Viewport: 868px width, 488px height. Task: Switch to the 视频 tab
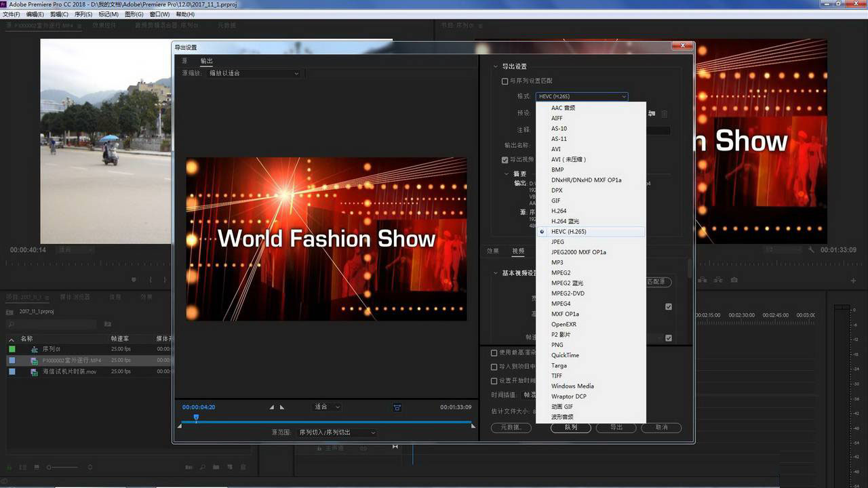[x=518, y=251]
